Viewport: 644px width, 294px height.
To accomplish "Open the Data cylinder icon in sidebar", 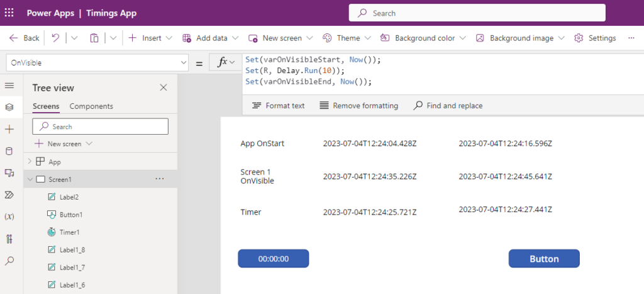I will [x=9, y=151].
